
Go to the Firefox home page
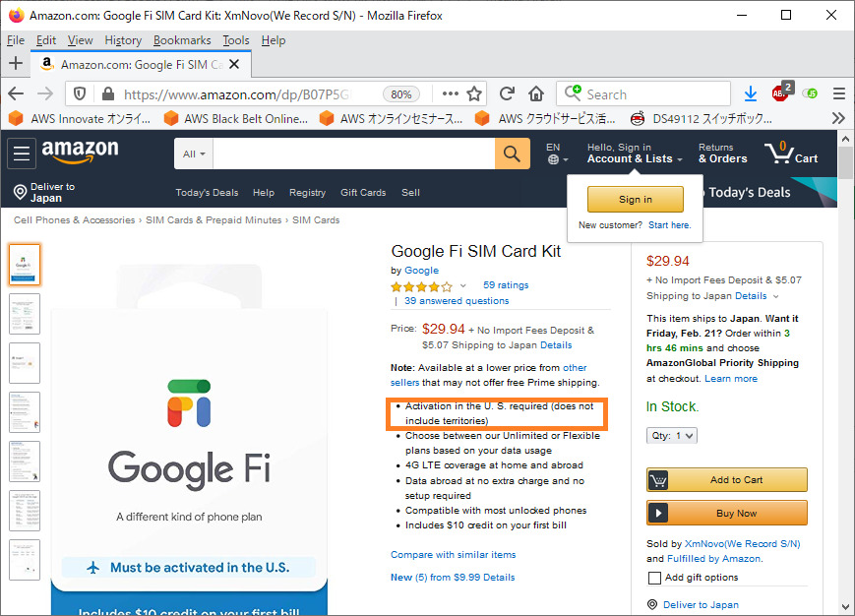(x=536, y=93)
